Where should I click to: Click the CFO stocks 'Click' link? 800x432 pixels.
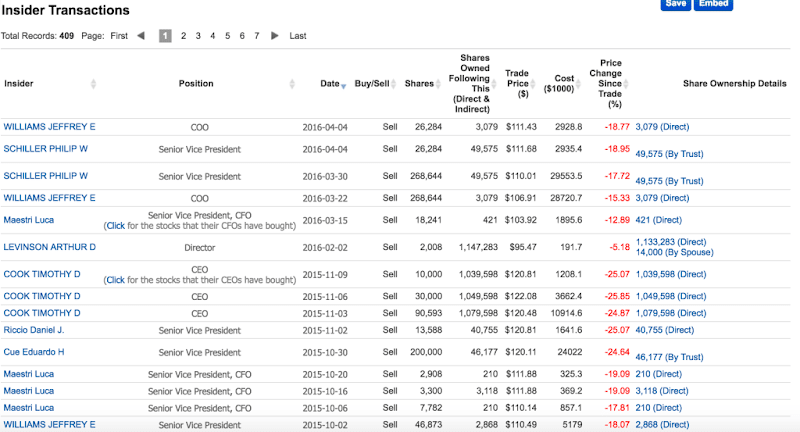[116, 226]
